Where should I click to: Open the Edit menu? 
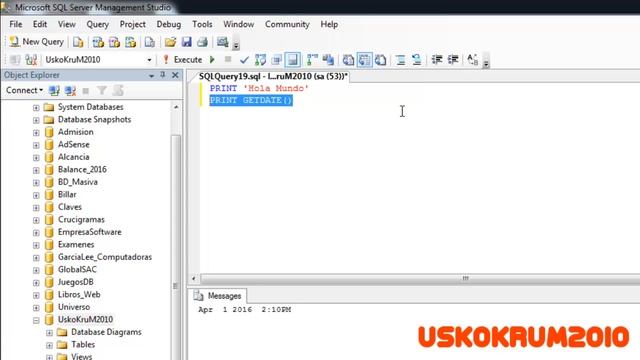click(x=40, y=24)
